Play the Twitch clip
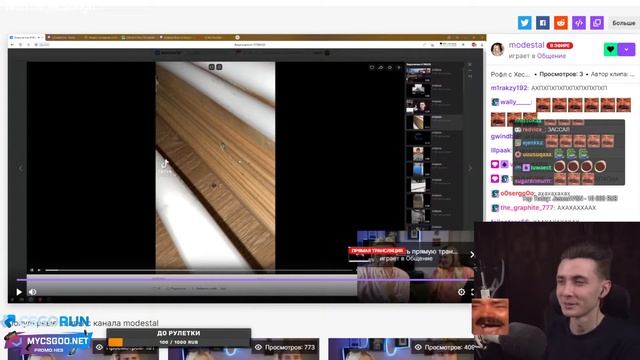This screenshot has height=360, width=640. 19,292
